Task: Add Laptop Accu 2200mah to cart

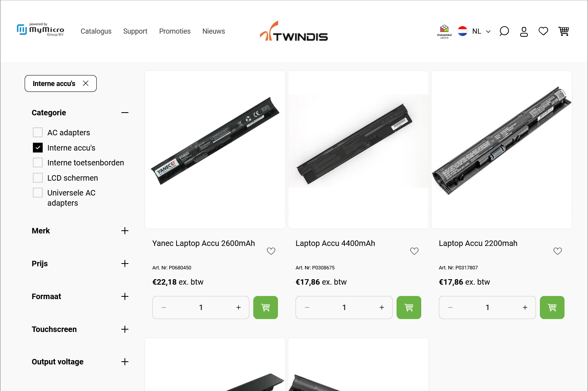Action: point(552,307)
